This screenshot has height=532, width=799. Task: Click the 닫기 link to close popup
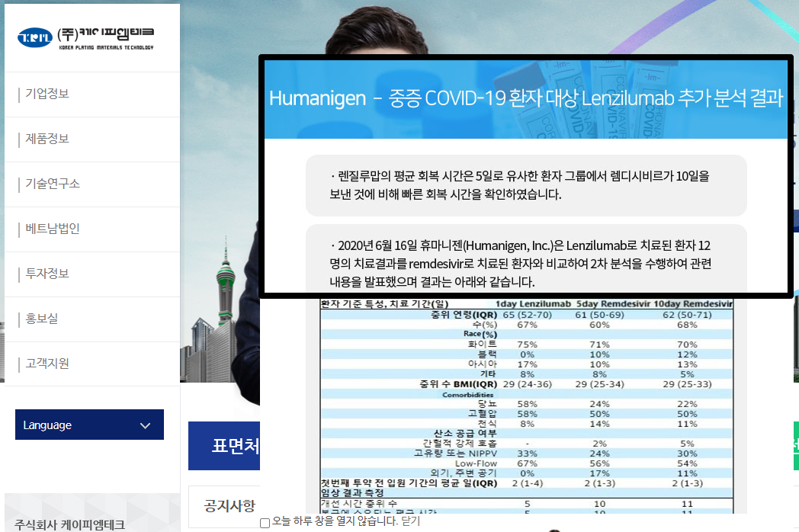point(411,521)
